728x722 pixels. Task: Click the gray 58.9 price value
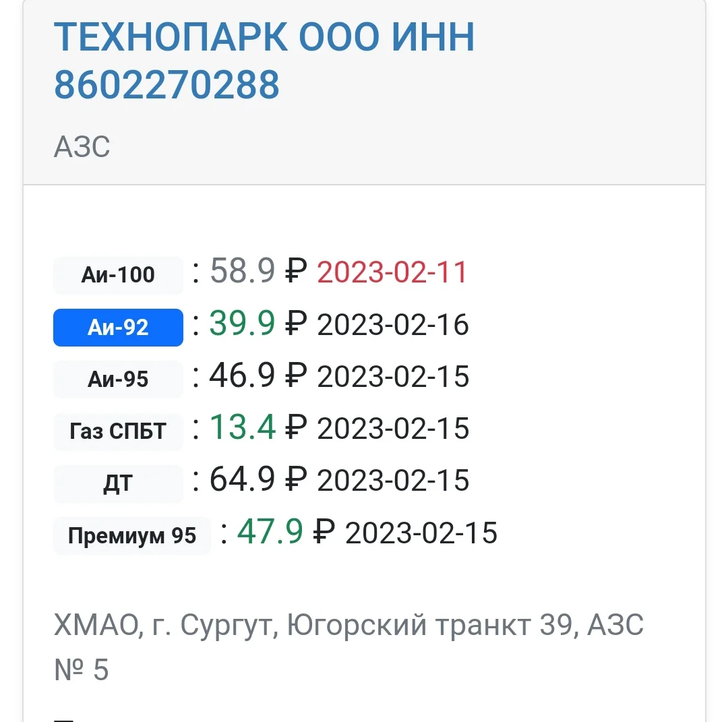tap(243, 271)
